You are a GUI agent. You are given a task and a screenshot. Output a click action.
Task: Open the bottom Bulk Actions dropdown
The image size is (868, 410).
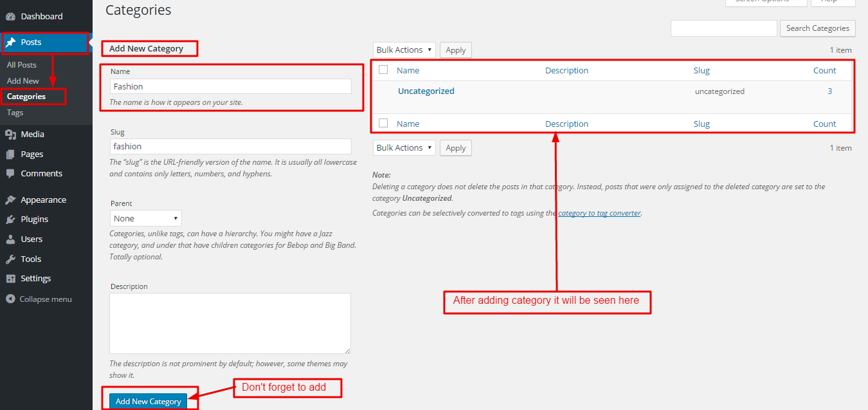pos(404,147)
